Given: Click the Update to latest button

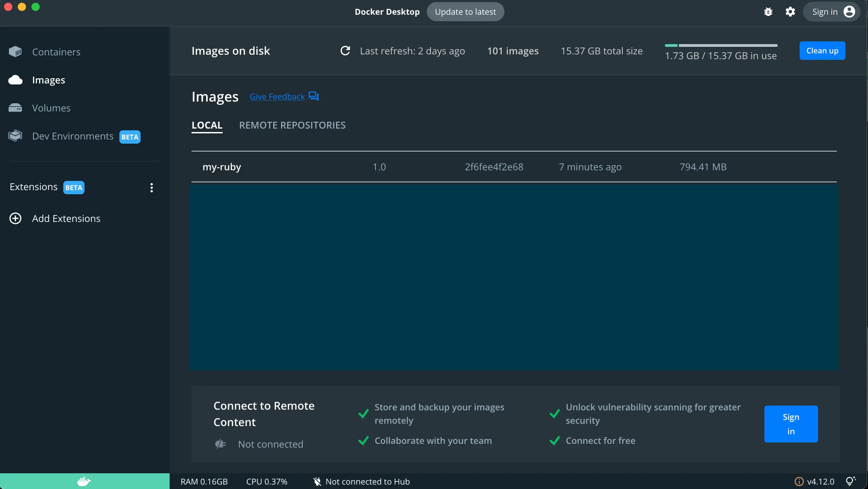Looking at the screenshot, I should pos(465,12).
